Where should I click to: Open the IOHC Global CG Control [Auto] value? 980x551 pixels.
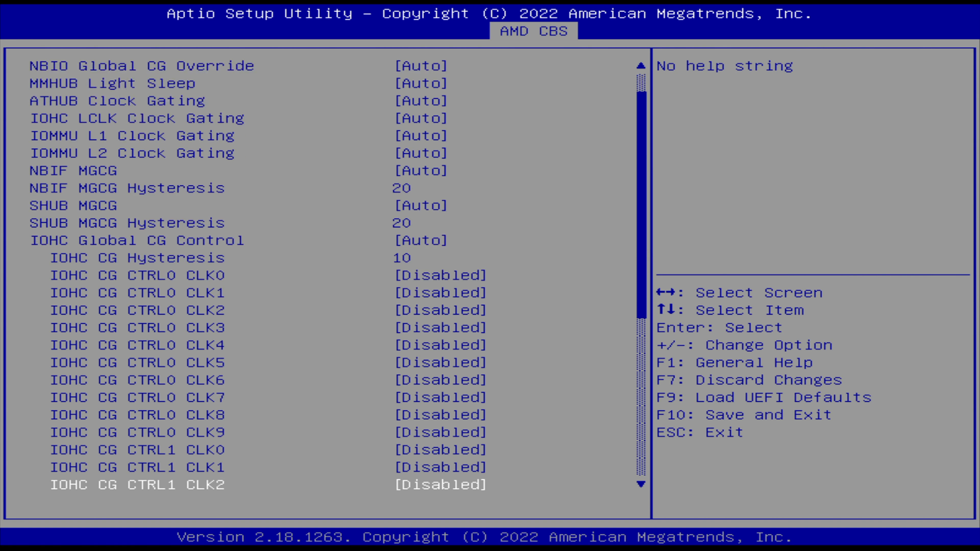coord(421,241)
